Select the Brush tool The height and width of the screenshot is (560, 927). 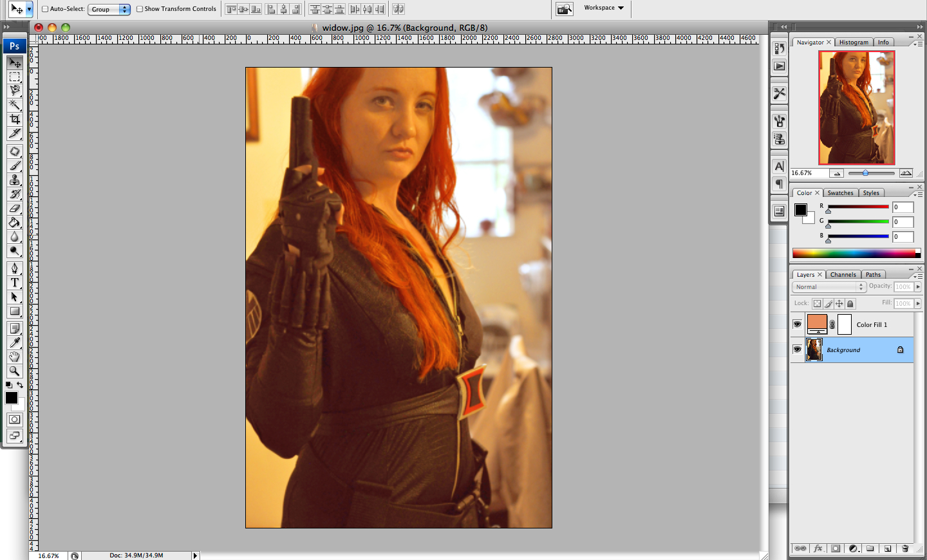pyautogui.click(x=15, y=165)
